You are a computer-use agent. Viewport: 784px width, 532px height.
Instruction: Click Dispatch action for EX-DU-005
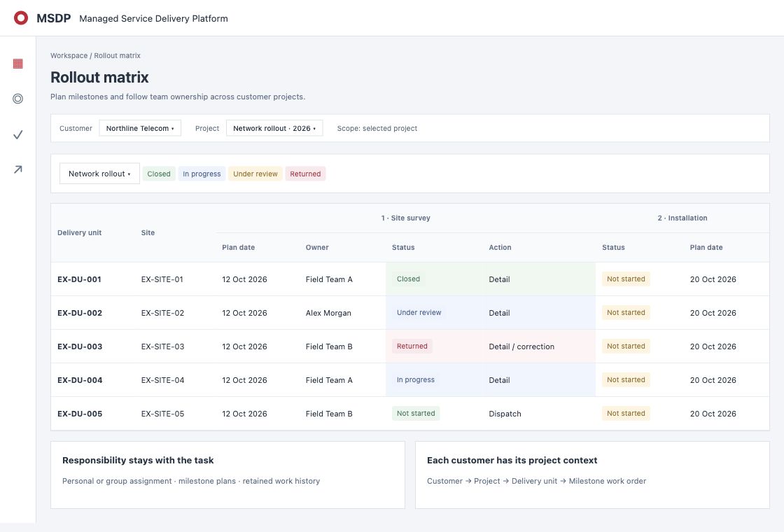[x=505, y=414]
